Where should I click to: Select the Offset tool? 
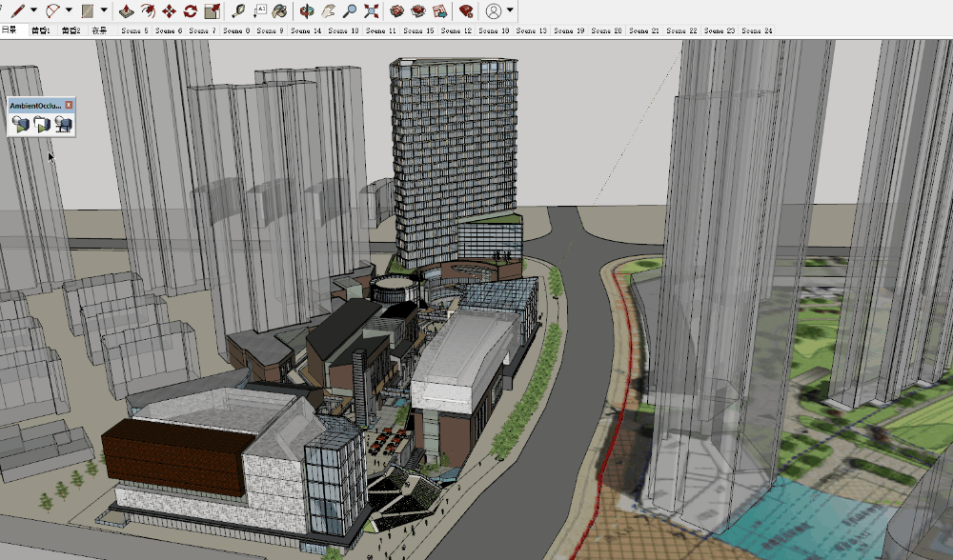149,11
